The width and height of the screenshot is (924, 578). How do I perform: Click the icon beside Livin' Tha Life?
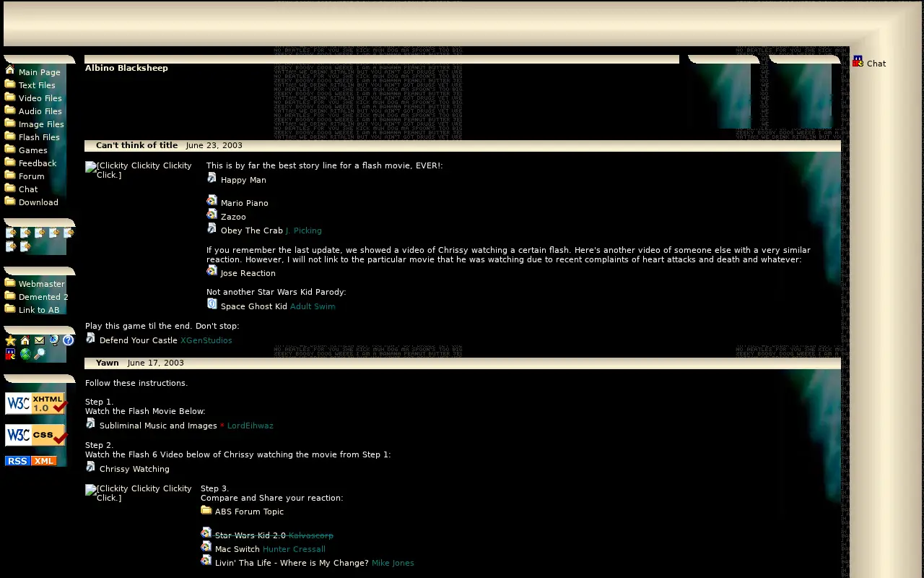(x=206, y=561)
